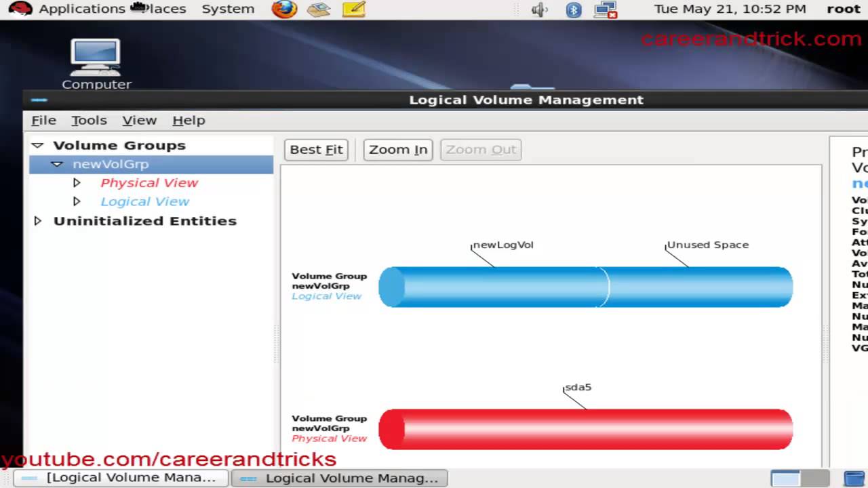Expand the Uninitialized Entities node
Screen dimensions: 868x488
tap(38, 221)
